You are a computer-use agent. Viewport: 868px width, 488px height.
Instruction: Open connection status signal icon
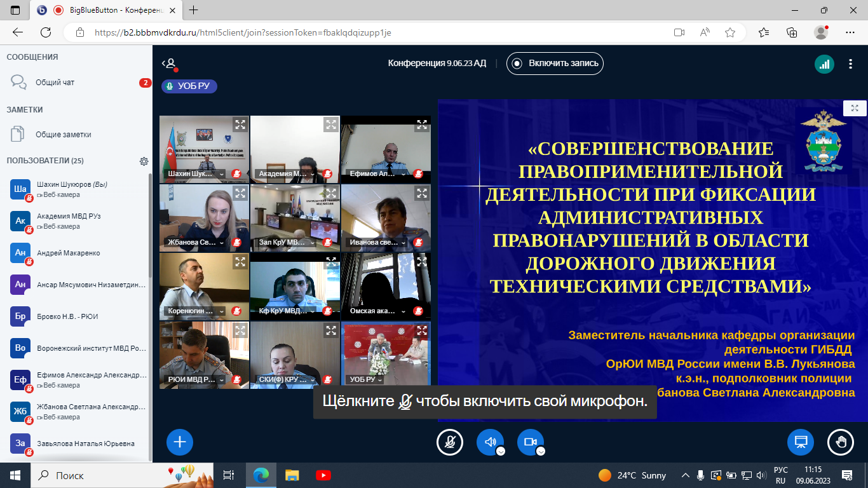click(824, 64)
